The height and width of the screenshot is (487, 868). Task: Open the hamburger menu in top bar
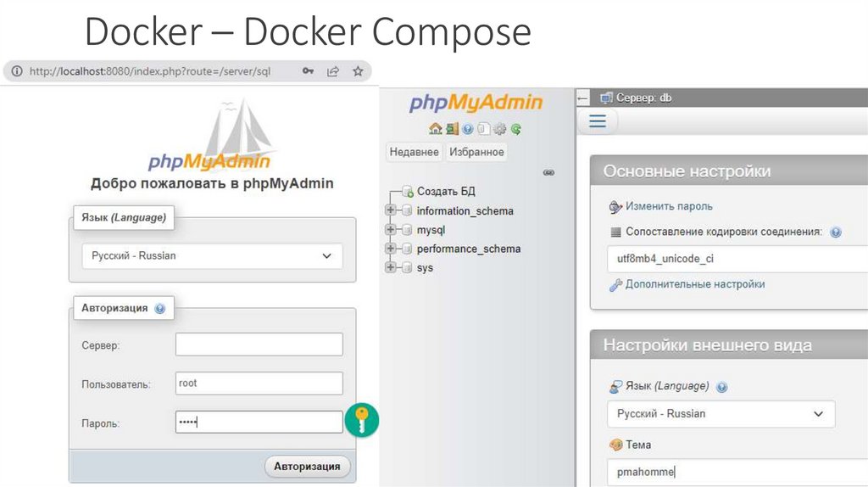coord(598,120)
